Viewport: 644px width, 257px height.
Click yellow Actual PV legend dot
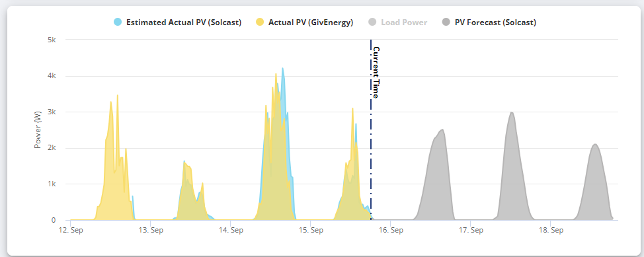pyautogui.click(x=260, y=22)
